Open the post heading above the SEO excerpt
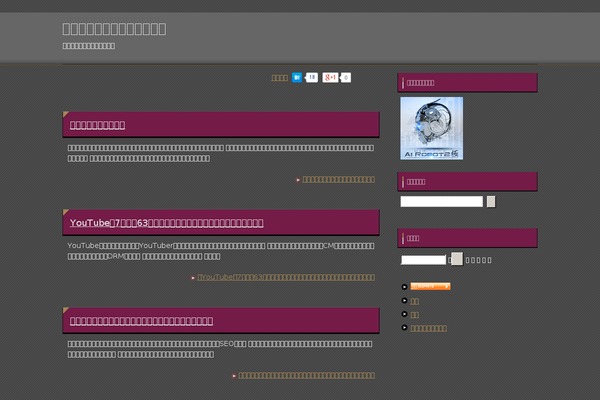Image resolution: width=600 pixels, height=400 pixels. tap(141, 321)
